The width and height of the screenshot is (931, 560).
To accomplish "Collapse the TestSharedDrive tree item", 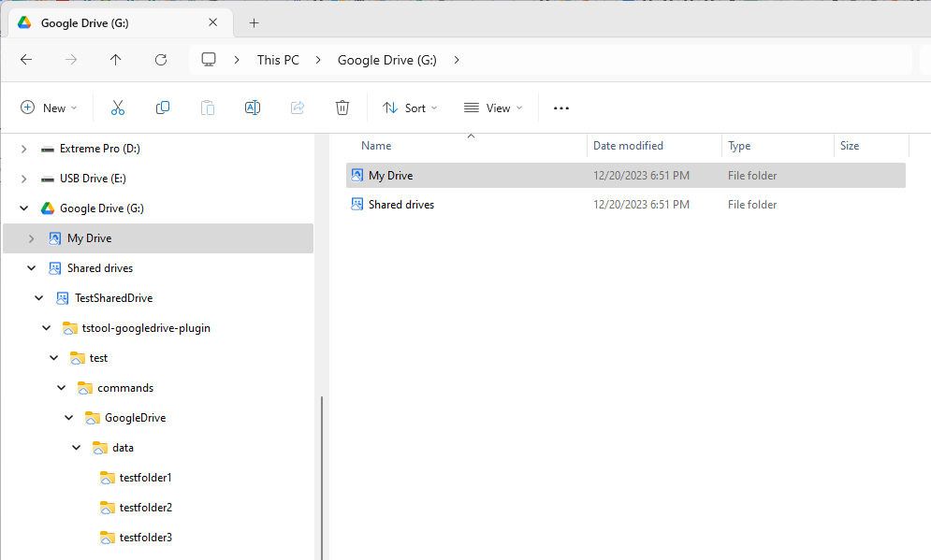I will [38, 297].
